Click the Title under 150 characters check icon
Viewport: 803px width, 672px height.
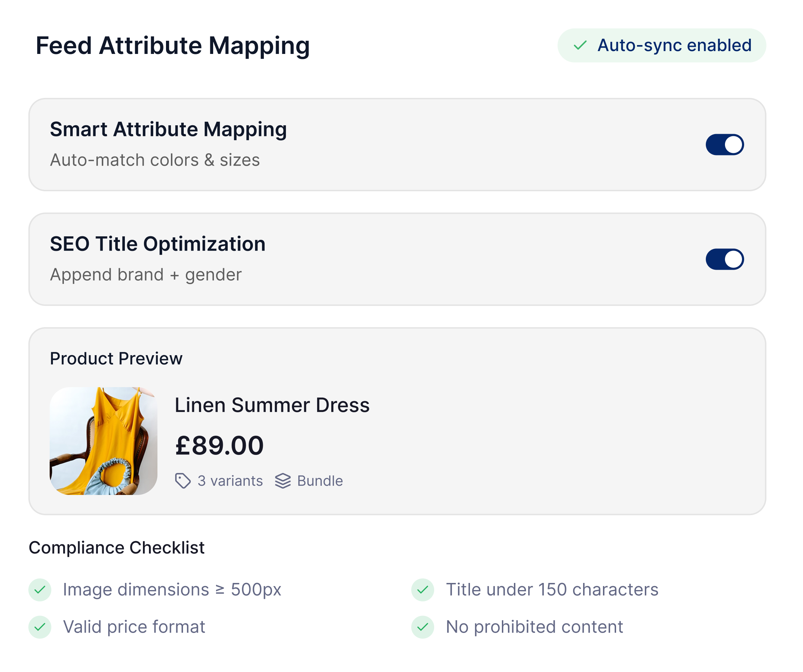click(x=422, y=590)
